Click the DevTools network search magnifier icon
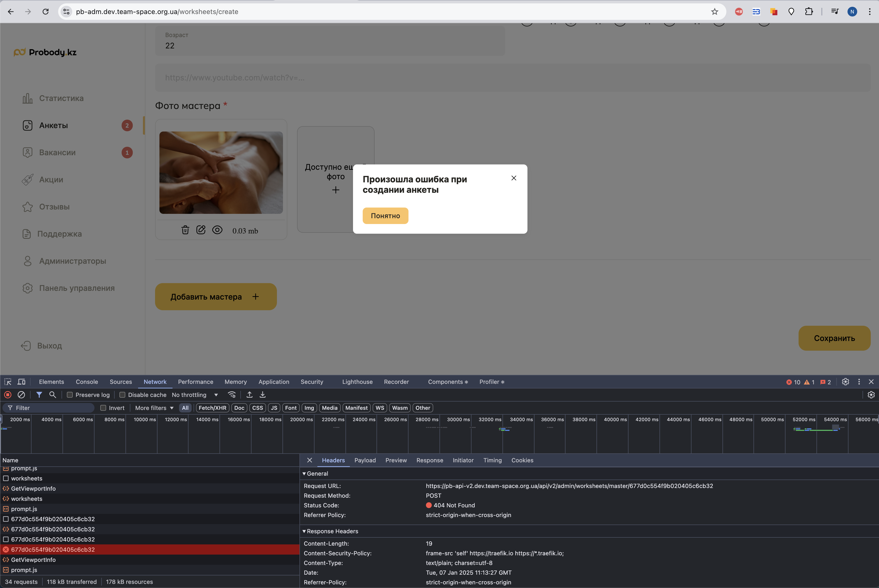The image size is (879, 588). point(53,395)
